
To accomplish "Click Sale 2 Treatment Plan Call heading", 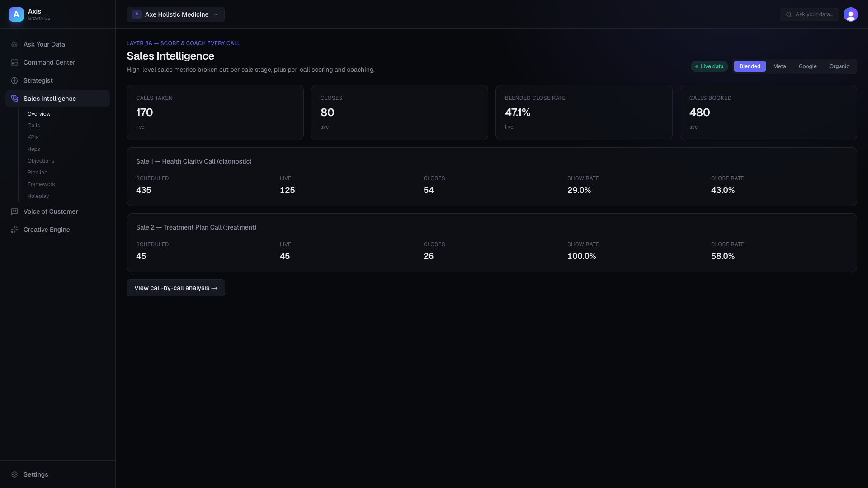I will point(196,227).
